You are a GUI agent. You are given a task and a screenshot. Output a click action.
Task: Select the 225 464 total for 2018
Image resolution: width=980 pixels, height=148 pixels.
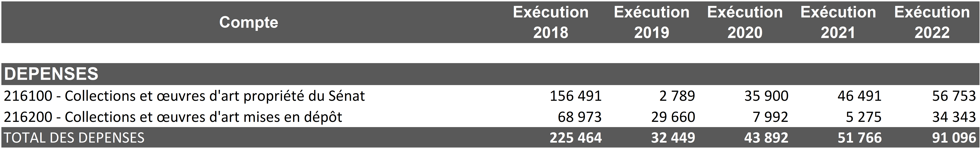coord(575,138)
